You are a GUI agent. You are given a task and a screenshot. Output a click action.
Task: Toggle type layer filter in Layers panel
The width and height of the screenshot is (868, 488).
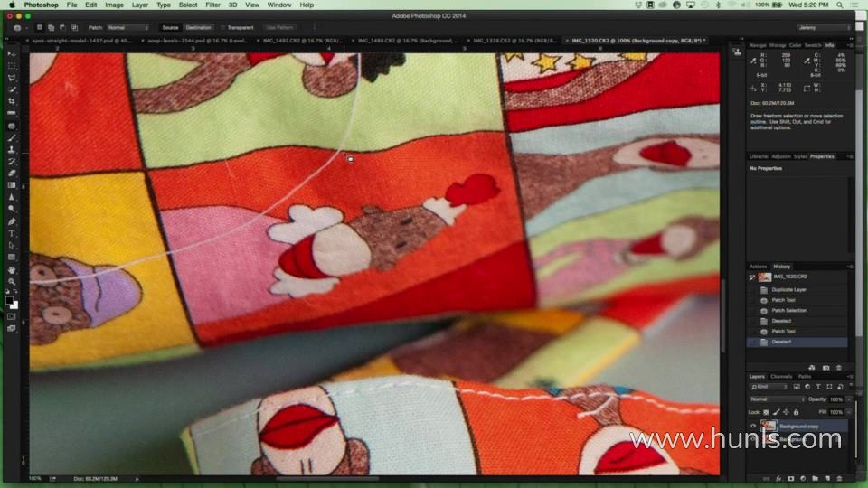coord(818,387)
